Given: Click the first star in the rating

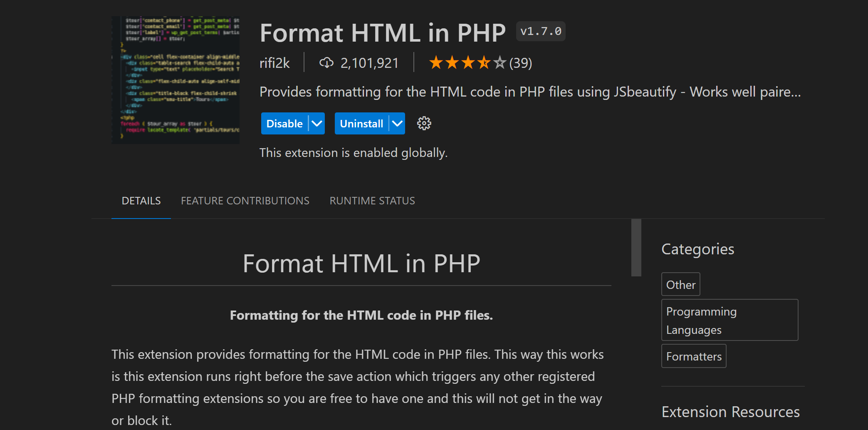Looking at the screenshot, I should coord(436,62).
